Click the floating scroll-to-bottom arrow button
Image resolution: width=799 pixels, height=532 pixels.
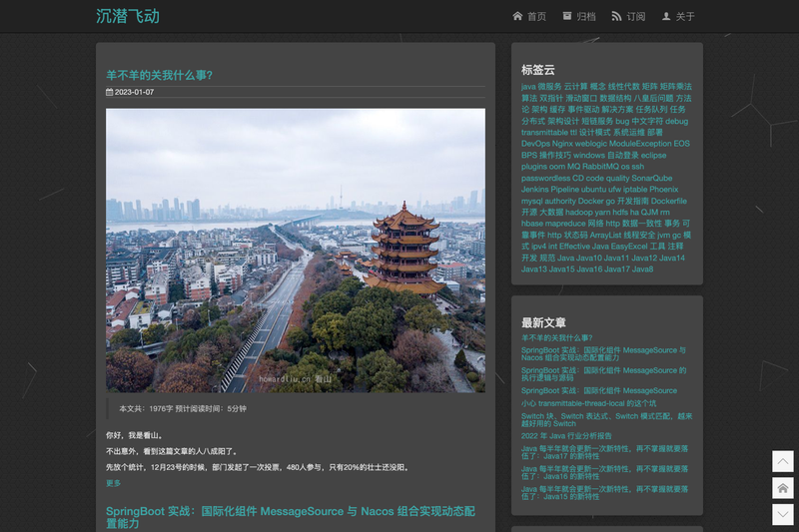tap(783, 514)
